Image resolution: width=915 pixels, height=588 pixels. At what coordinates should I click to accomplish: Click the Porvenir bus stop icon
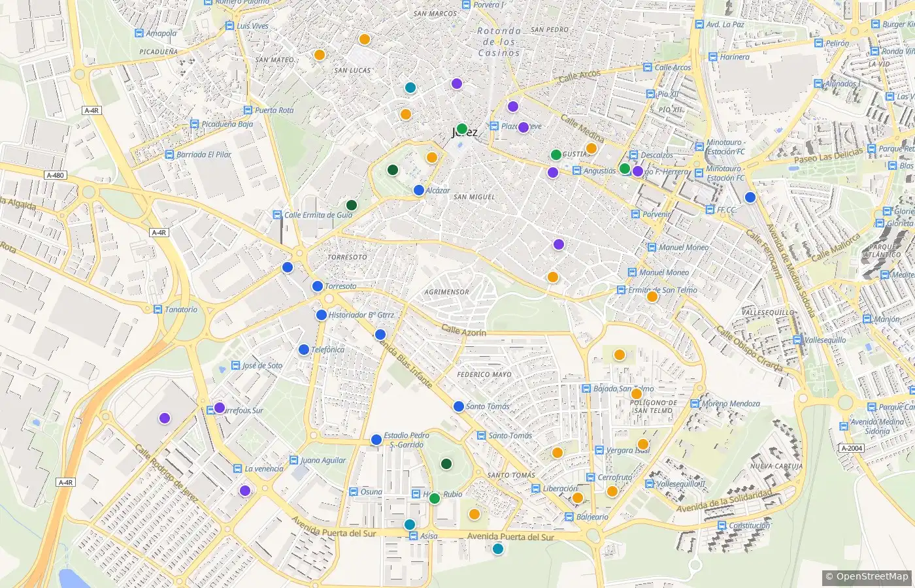(x=635, y=214)
